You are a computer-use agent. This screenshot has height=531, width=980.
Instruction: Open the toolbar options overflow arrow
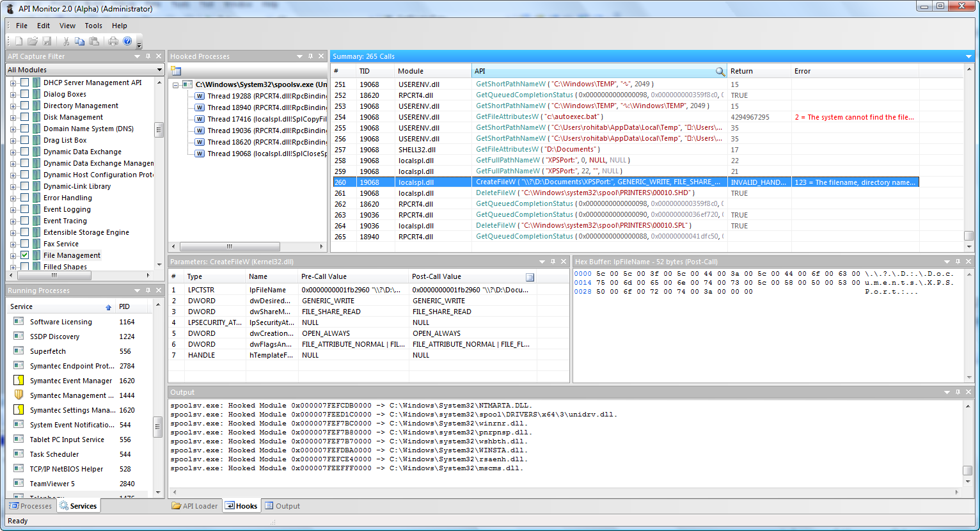[139, 45]
